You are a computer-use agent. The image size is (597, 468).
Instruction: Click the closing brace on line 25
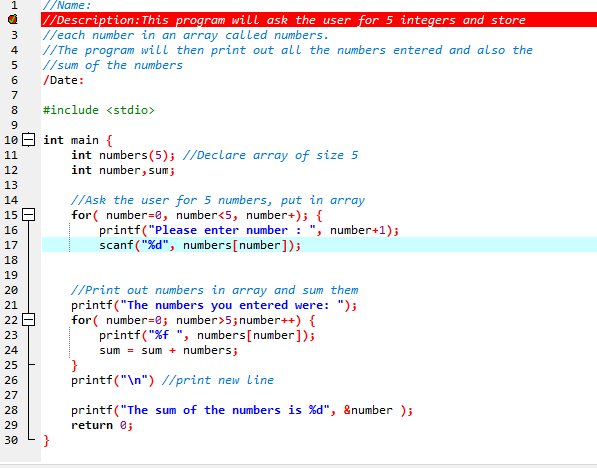click(75, 365)
